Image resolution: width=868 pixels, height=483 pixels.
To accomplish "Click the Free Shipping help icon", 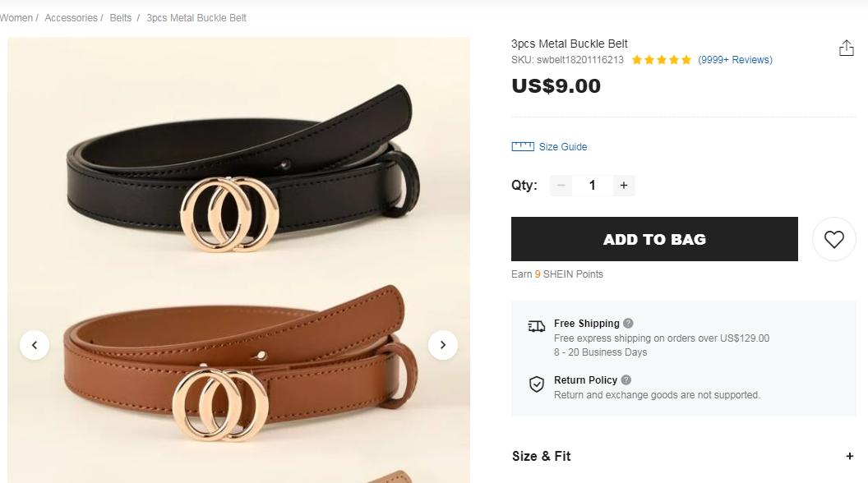I will [x=629, y=324].
